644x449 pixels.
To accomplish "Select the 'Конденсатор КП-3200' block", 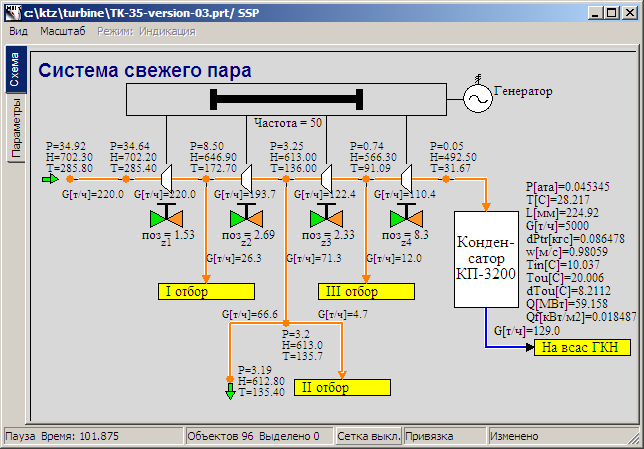I will [x=486, y=258].
